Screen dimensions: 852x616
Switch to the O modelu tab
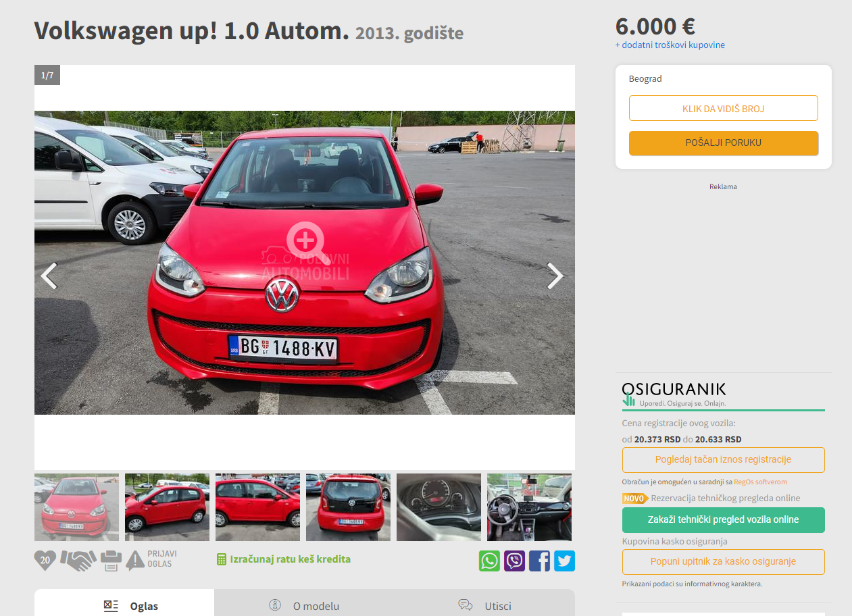[304, 605]
